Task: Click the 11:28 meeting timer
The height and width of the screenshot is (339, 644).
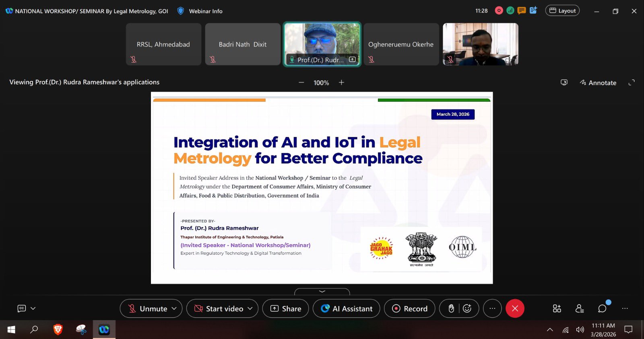Action: (x=481, y=11)
